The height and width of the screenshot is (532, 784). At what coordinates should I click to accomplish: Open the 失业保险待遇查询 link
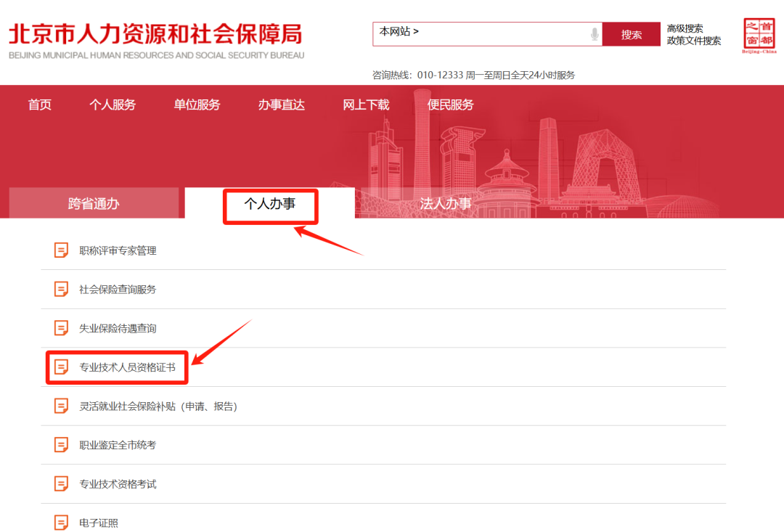(118, 329)
